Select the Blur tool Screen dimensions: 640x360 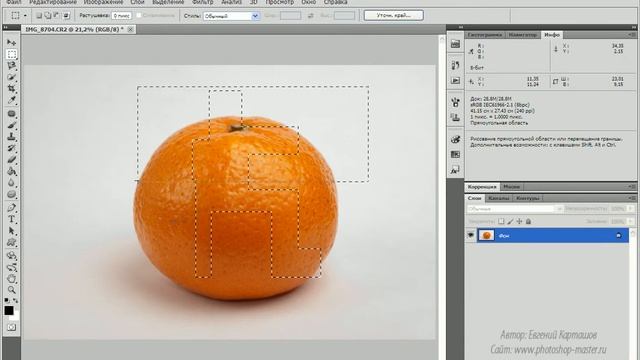click(11, 183)
